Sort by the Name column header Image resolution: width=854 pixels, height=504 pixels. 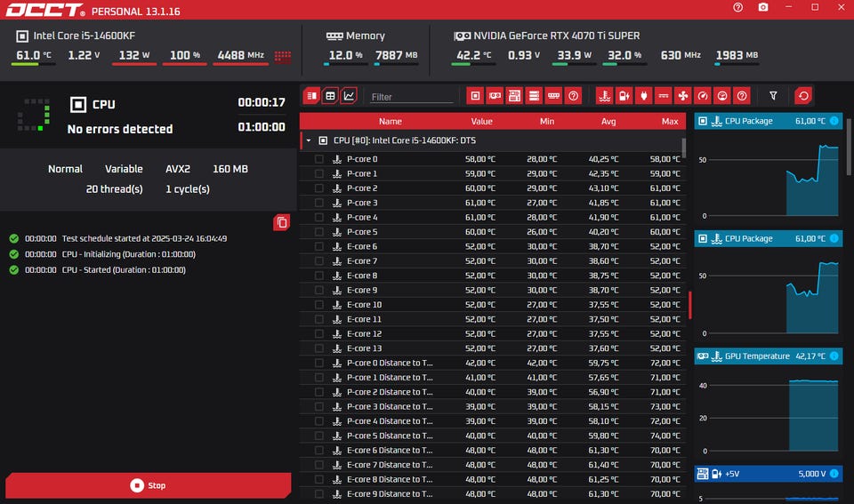tap(390, 122)
